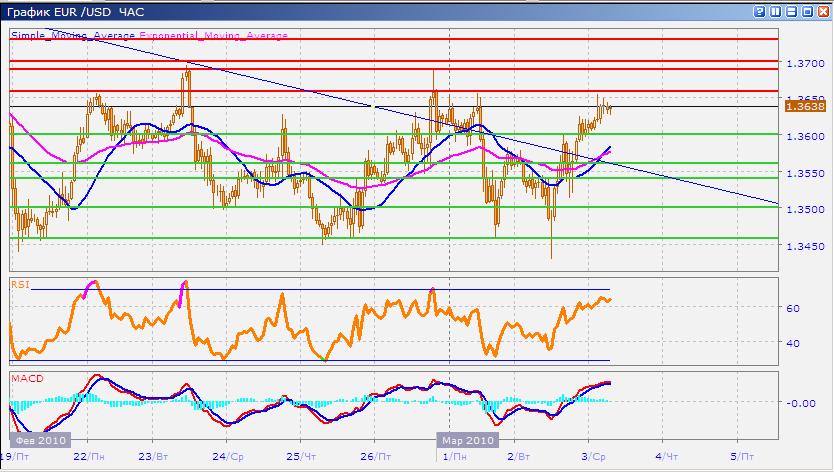Click the 1.3450 price axis label

(804, 246)
